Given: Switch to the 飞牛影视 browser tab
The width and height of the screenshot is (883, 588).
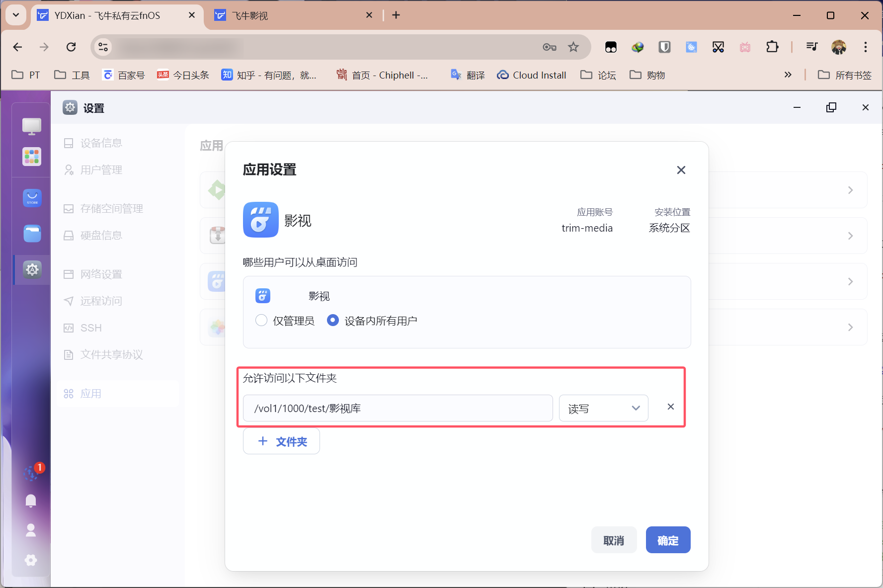Looking at the screenshot, I should pyautogui.click(x=293, y=16).
